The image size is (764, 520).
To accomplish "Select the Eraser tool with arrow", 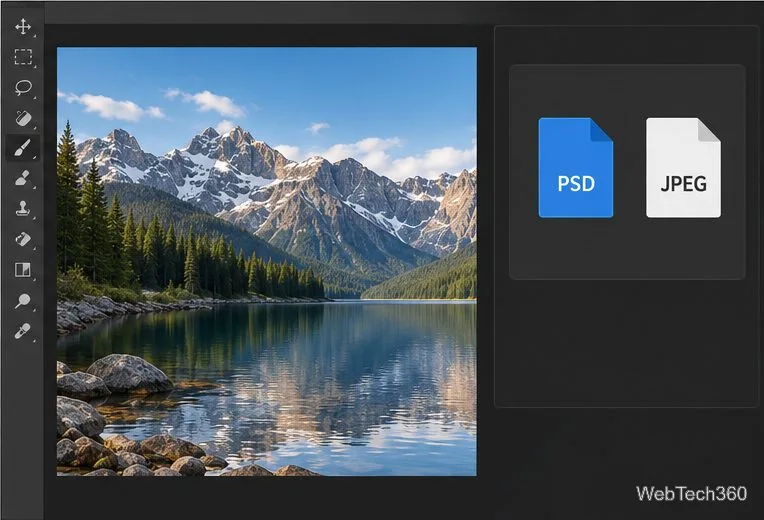I will click(23, 239).
